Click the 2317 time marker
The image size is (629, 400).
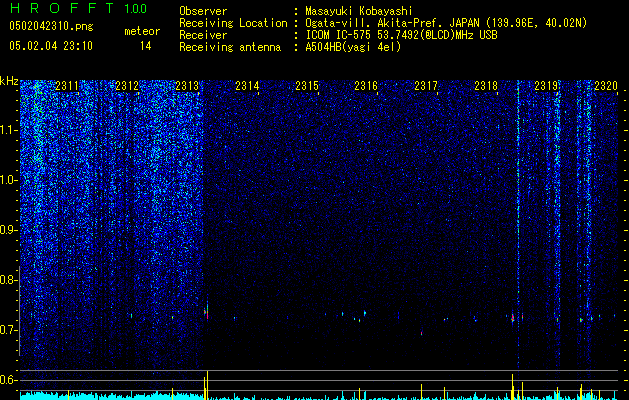(426, 85)
